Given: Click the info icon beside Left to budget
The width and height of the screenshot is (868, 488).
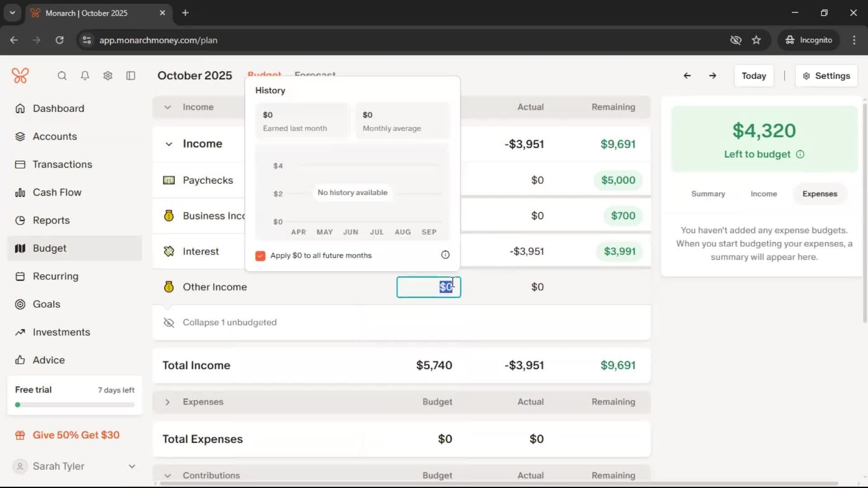Looking at the screenshot, I should pos(800,155).
